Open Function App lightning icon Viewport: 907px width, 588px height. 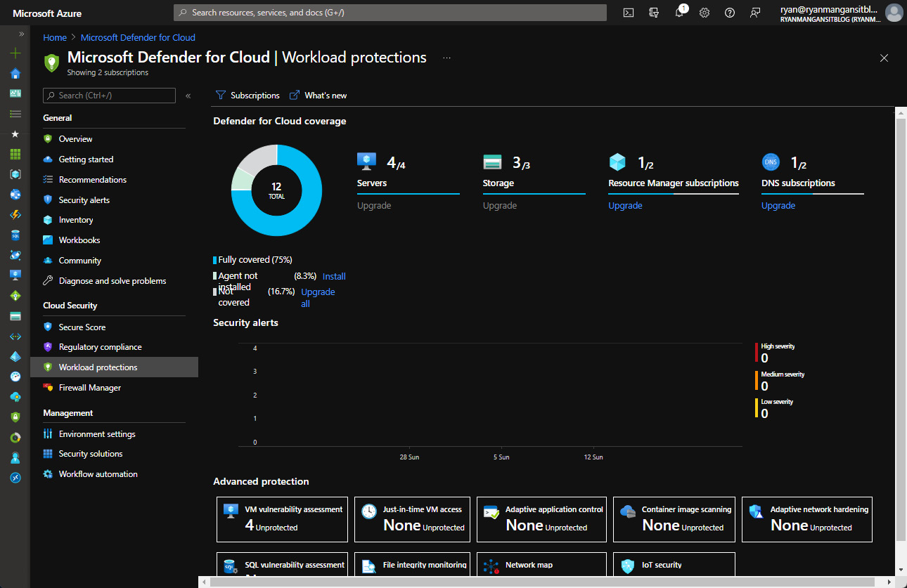coord(15,214)
